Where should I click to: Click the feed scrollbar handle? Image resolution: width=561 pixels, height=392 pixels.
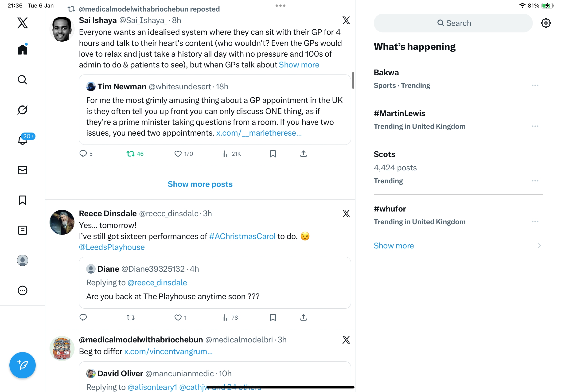[353, 80]
